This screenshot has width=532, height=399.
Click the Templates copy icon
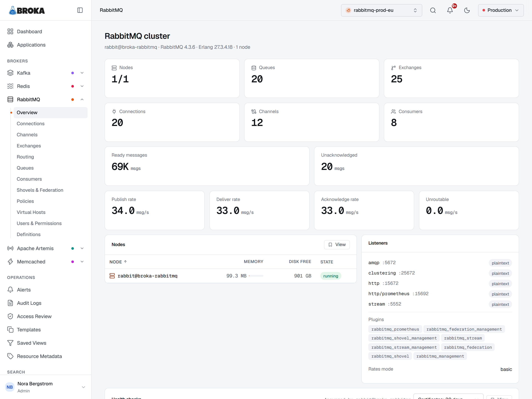pyautogui.click(x=10, y=330)
